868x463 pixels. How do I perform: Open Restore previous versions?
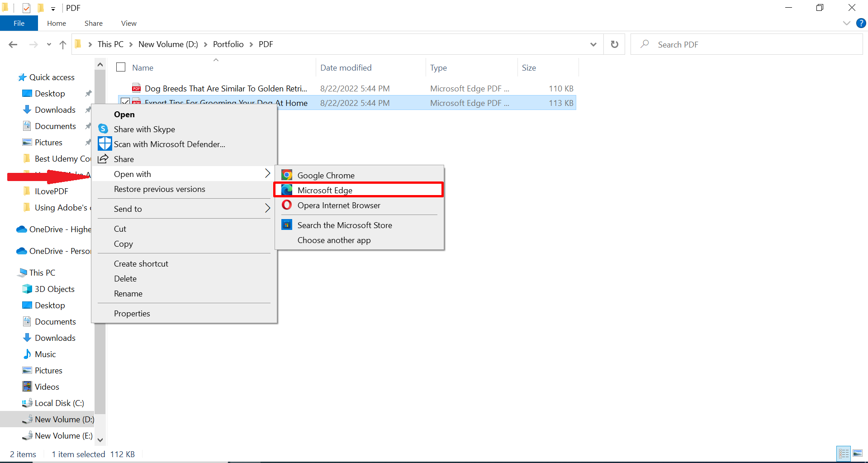point(160,189)
